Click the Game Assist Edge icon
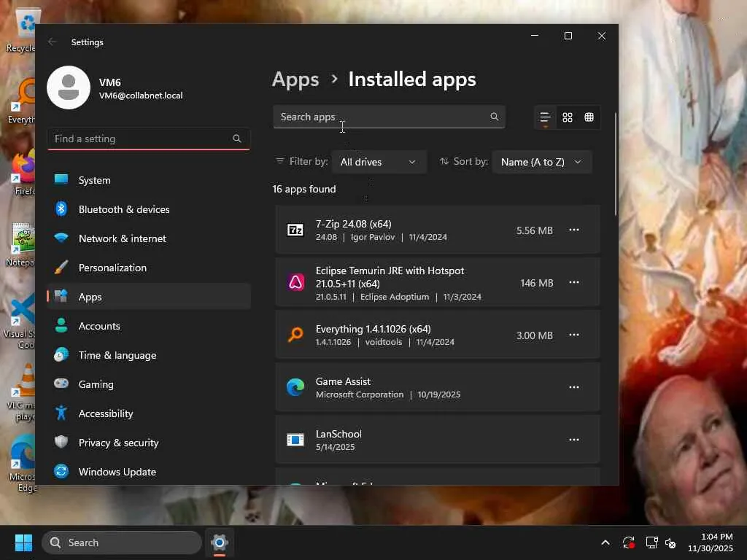 click(295, 387)
